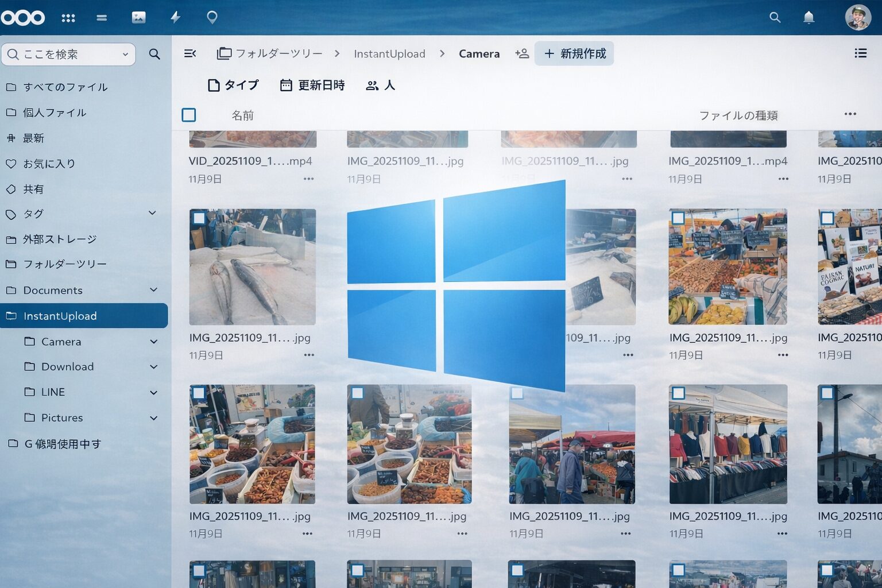Collapse navigation sidebar toggle icon
This screenshot has width=882, height=588.
(x=190, y=53)
